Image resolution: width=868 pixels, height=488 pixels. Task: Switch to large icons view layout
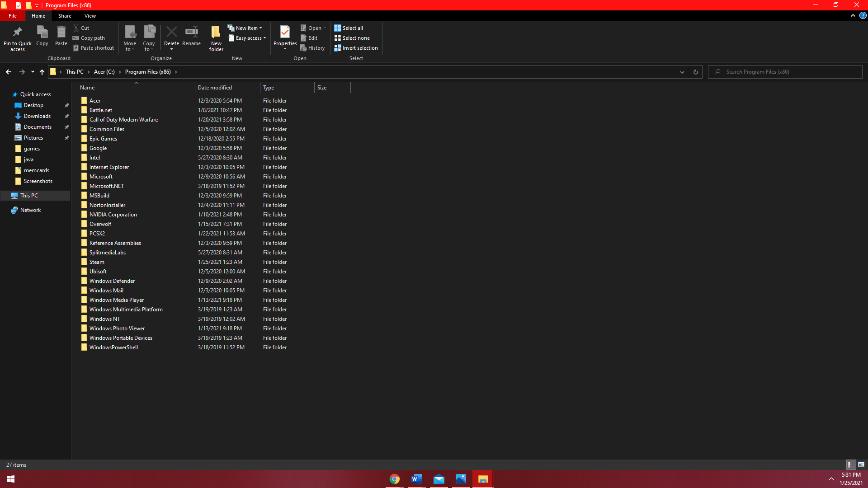tap(861, 465)
